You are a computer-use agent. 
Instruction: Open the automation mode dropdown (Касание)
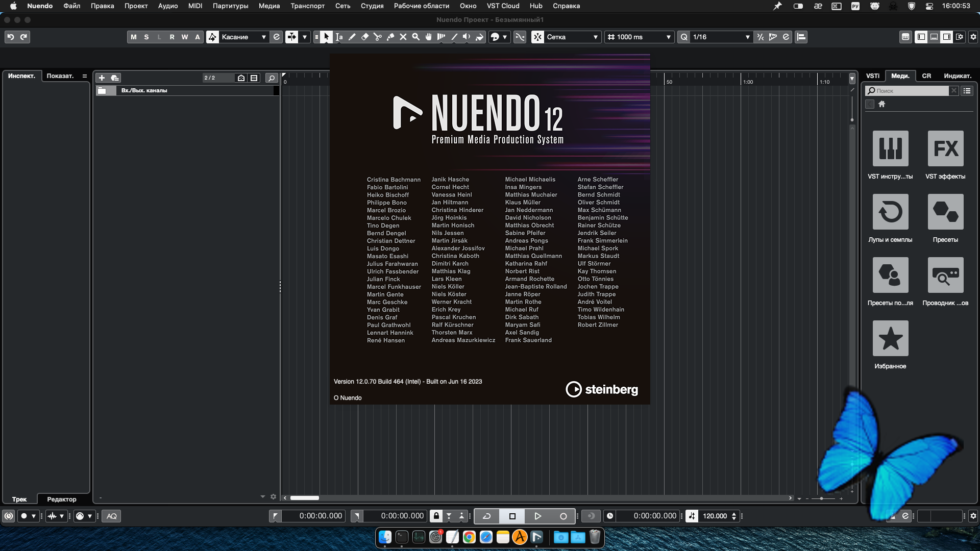point(244,37)
